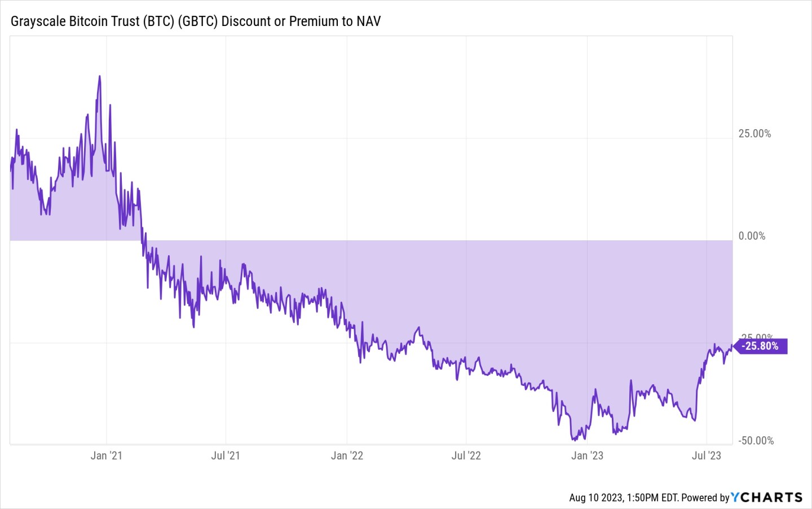Click the YCharts logo
Screen dimensions: 812x509
coord(767,497)
